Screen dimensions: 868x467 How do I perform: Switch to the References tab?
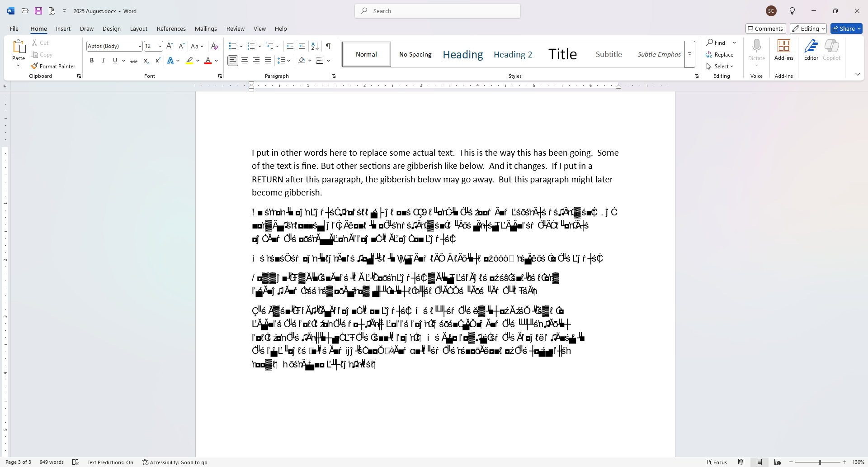coord(171,29)
